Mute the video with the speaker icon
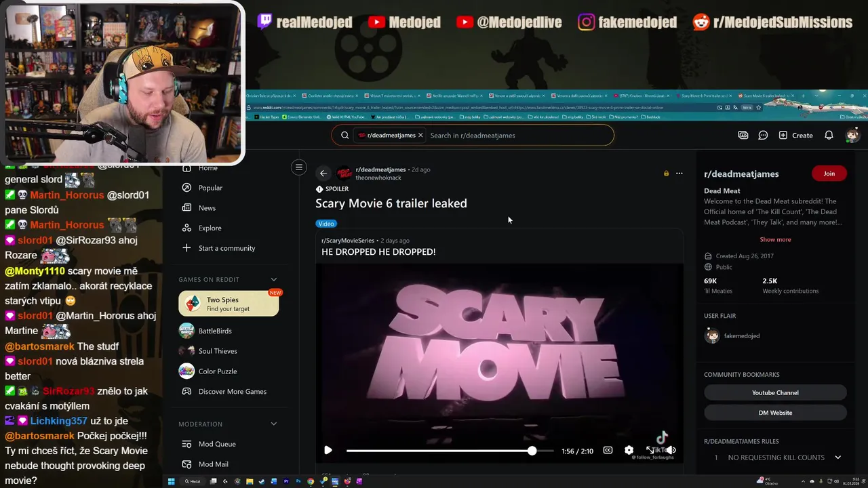868x488 pixels. [671, 450]
